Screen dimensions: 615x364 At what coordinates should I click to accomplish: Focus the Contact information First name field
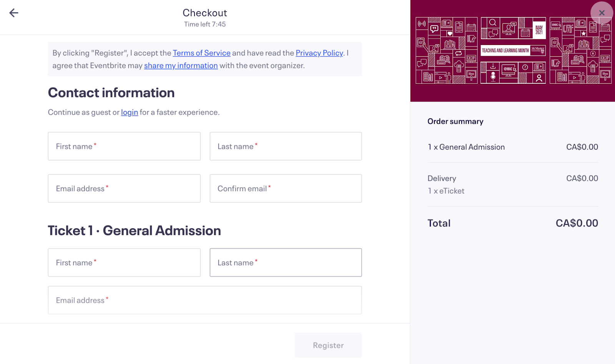pyautogui.click(x=124, y=146)
